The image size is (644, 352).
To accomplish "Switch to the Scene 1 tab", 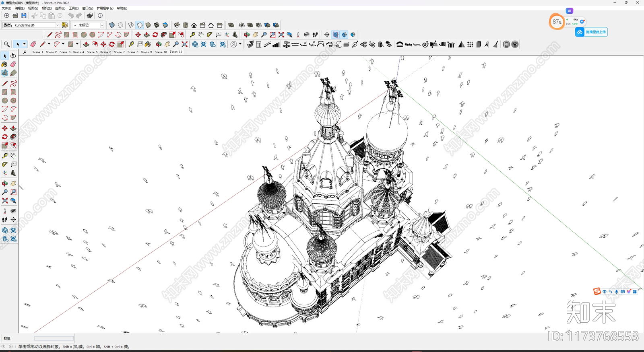I will pyautogui.click(x=37, y=52).
